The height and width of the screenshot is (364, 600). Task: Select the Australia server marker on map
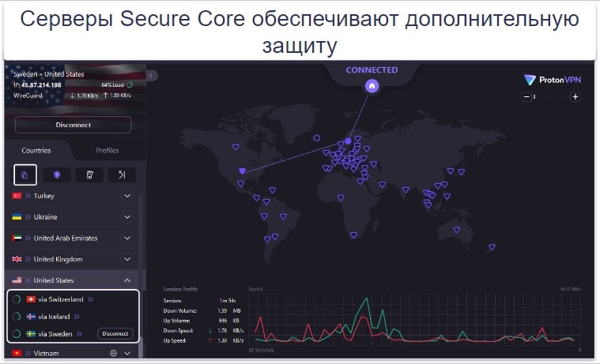456,231
